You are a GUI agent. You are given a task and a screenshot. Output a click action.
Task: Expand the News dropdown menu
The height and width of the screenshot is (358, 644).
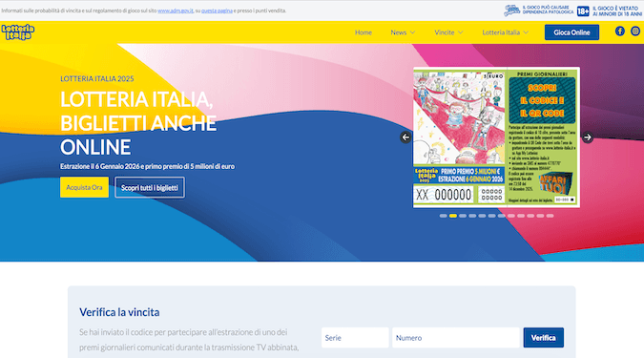(x=403, y=32)
